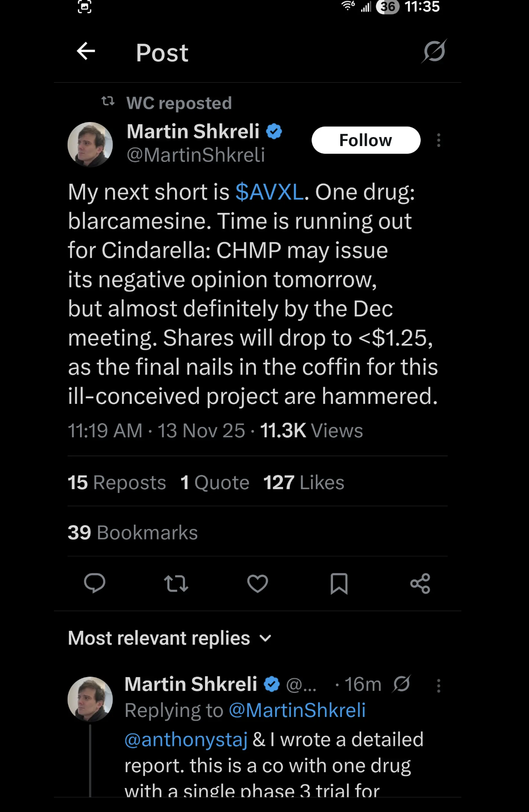Tap @MartinShkreli in Replying to line

coord(297,710)
